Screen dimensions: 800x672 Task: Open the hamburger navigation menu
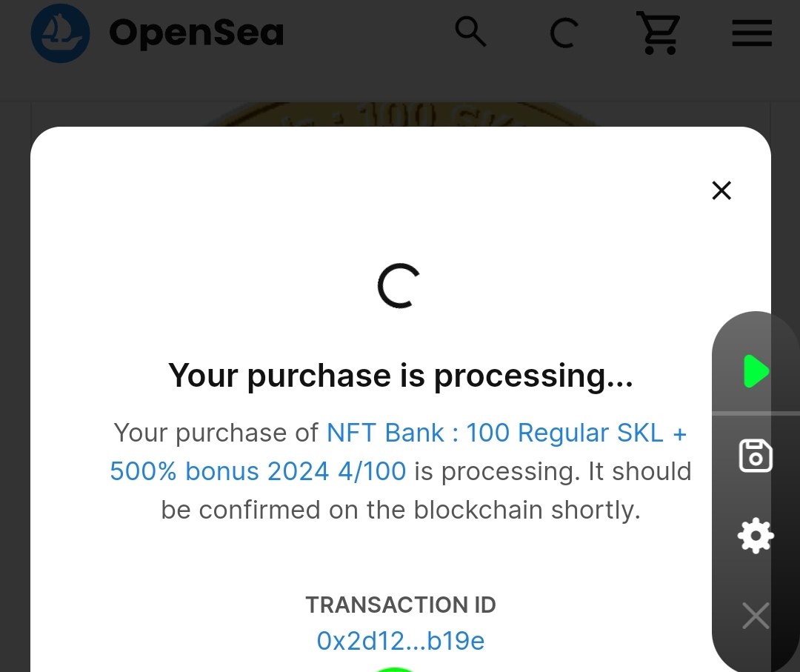752,33
